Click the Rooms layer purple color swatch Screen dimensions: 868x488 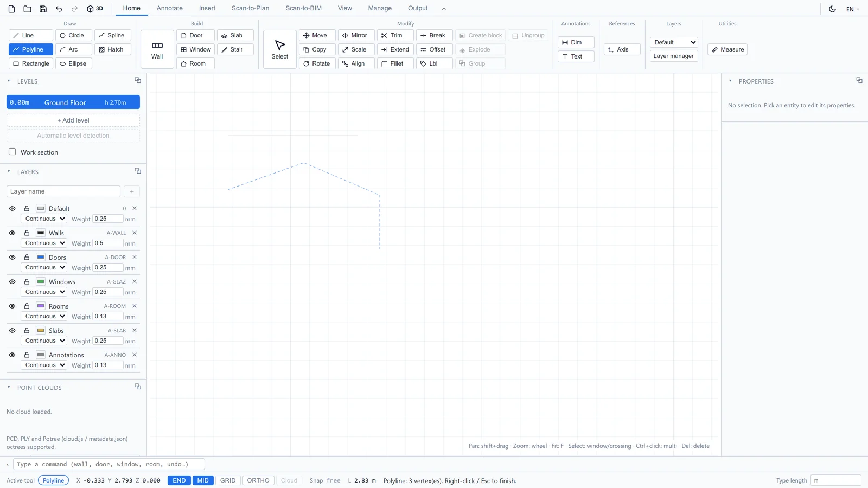41,306
